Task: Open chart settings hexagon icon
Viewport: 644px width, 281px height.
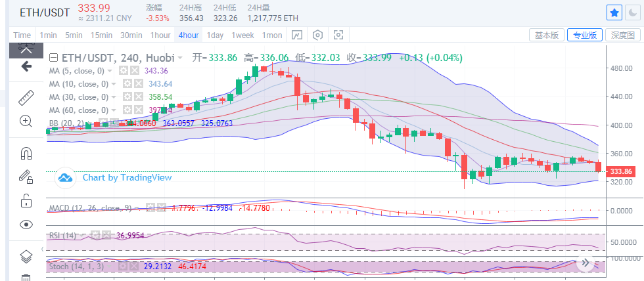Action: point(318,35)
